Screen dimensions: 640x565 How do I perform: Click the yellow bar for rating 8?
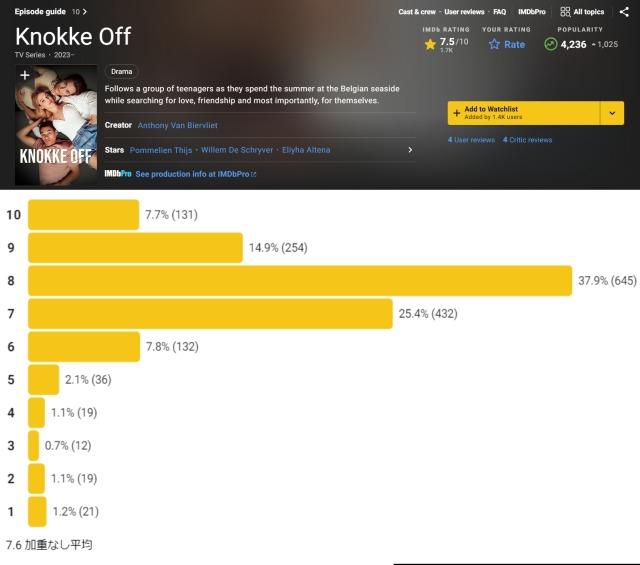(299, 281)
